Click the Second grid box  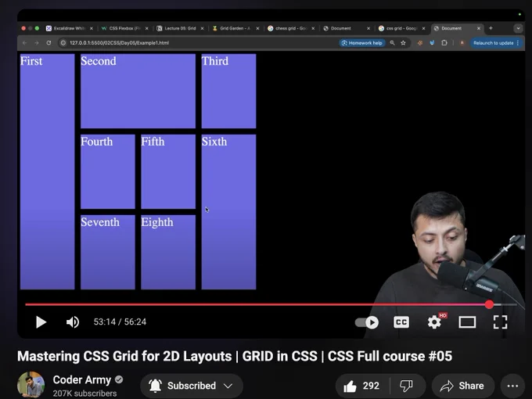coord(138,91)
